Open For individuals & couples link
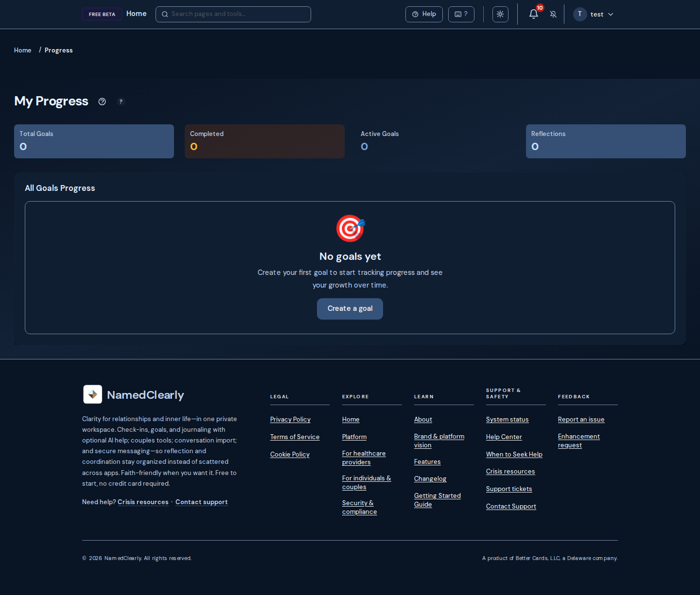 click(367, 482)
